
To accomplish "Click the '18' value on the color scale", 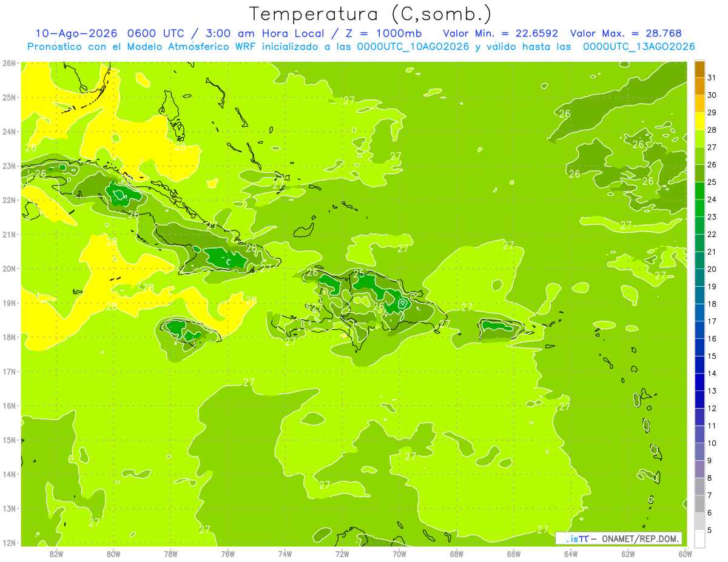I will pyautogui.click(x=712, y=304).
